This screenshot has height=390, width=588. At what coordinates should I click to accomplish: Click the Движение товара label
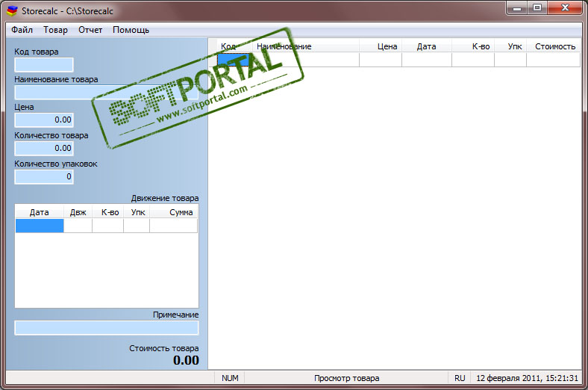[165, 198]
